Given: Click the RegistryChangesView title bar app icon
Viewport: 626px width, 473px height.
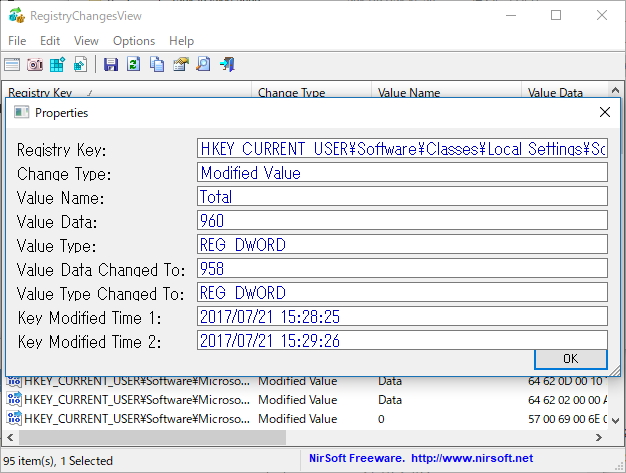Looking at the screenshot, I should pyautogui.click(x=17, y=16).
